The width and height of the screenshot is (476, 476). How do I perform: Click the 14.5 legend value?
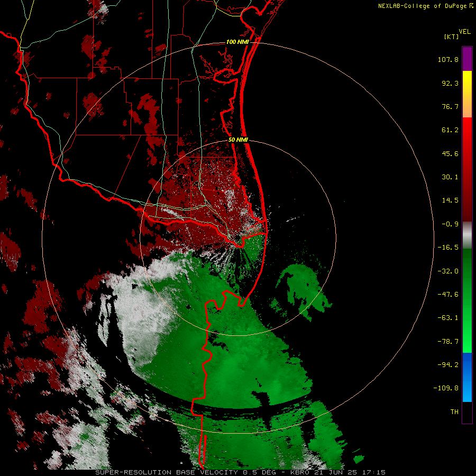click(450, 200)
